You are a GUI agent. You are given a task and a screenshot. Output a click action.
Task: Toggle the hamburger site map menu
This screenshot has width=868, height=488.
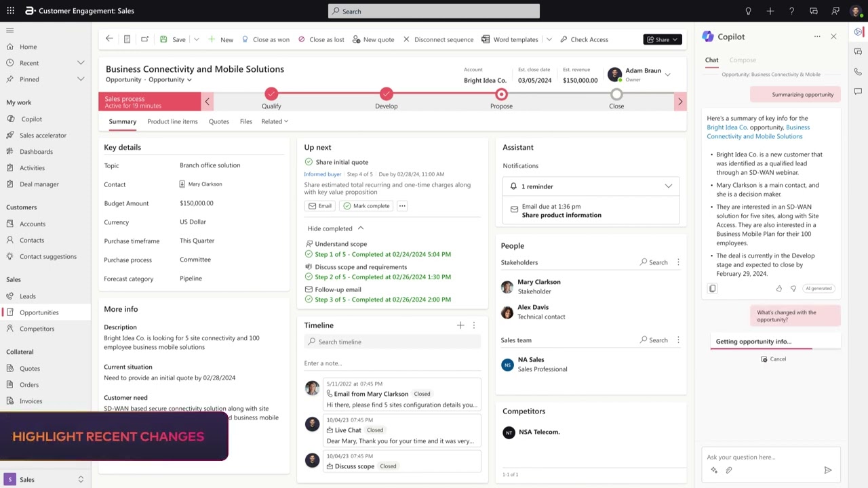click(x=9, y=30)
